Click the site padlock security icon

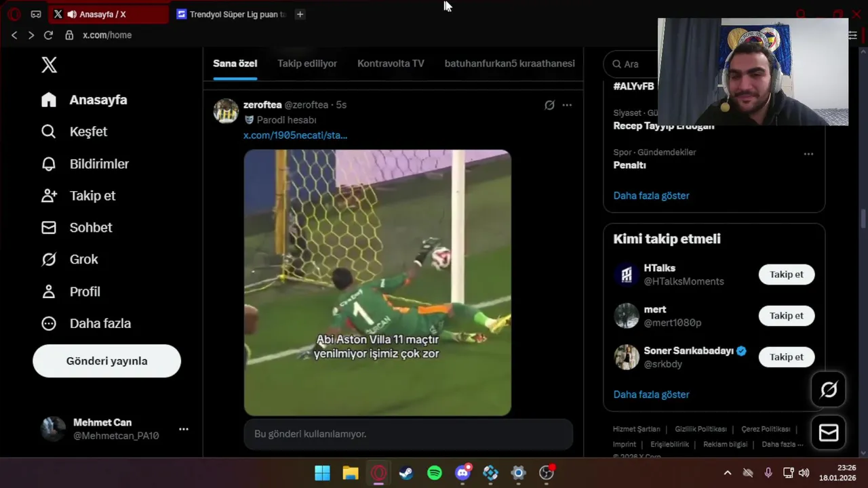click(68, 35)
